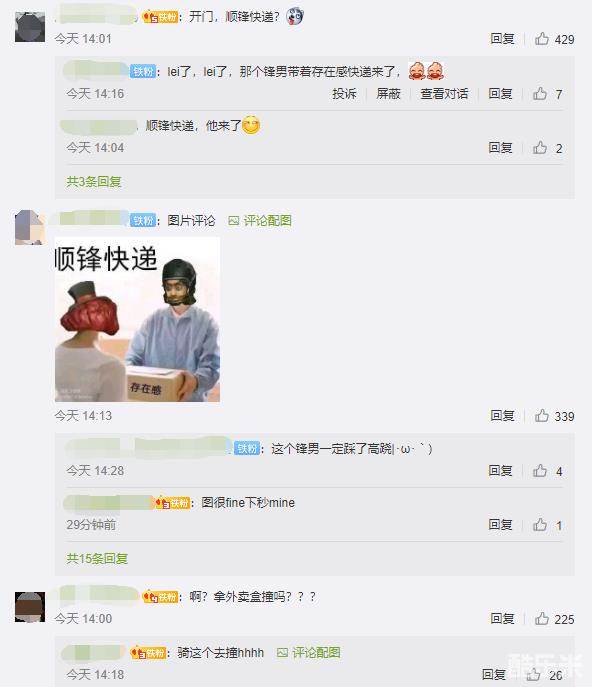Open 查看对话 for the 14:16 reply
Viewport: 592px width, 687px height.
pyautogui.click(x=444, y=94)
